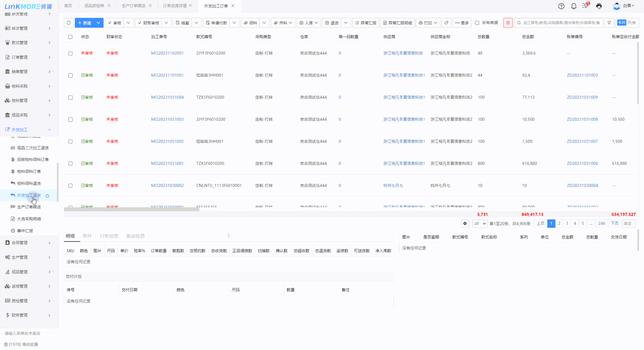Click the 异常汇报 button
Viewport: 644px width, 350px height.
pos(366,23)
